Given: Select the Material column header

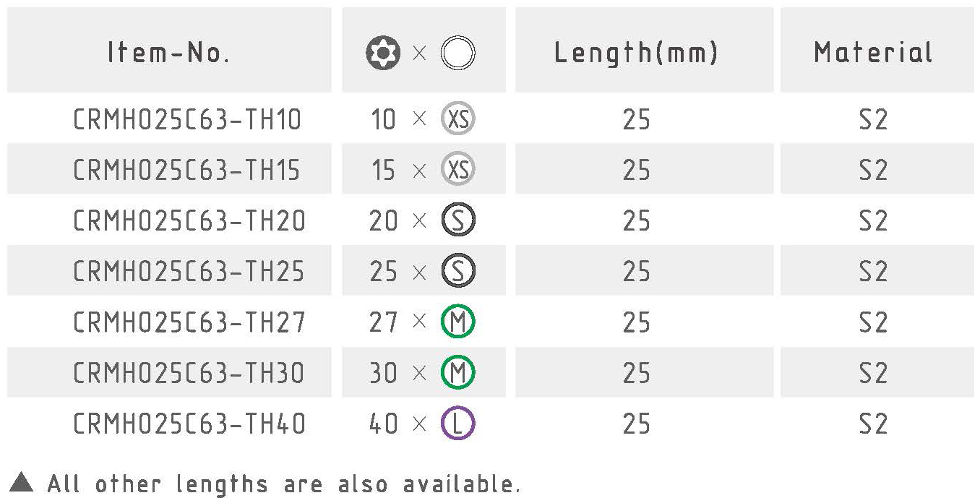Looking at the screenshot, I should pos(873,53).
